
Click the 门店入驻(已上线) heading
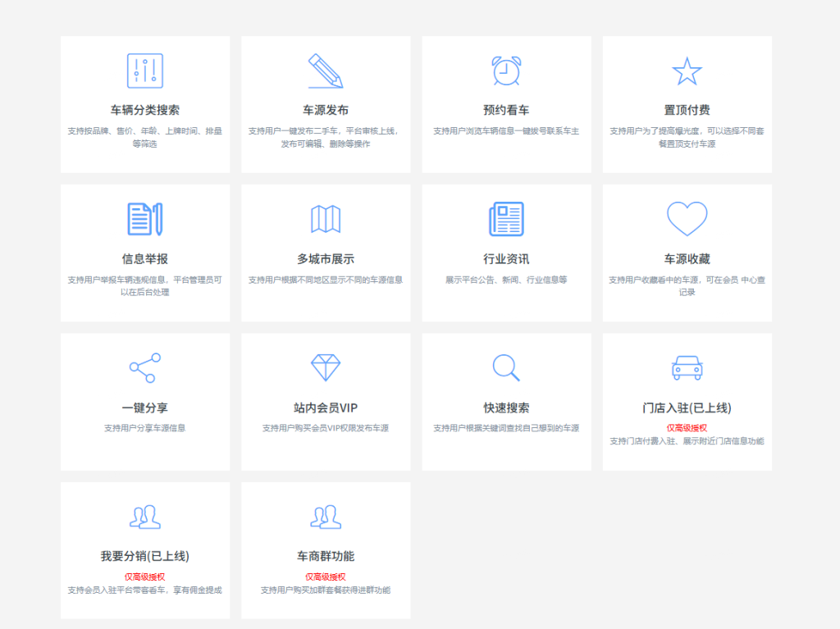point(687,408)
